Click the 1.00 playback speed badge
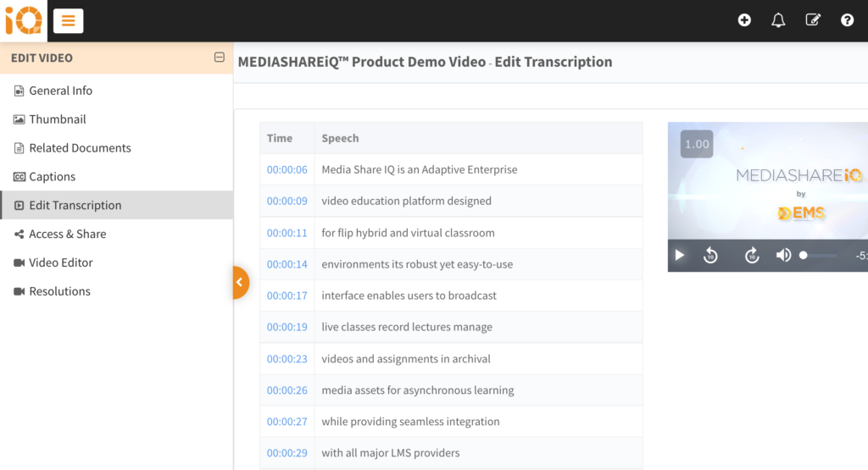The image size is (868, 470). tap(697, 144)
